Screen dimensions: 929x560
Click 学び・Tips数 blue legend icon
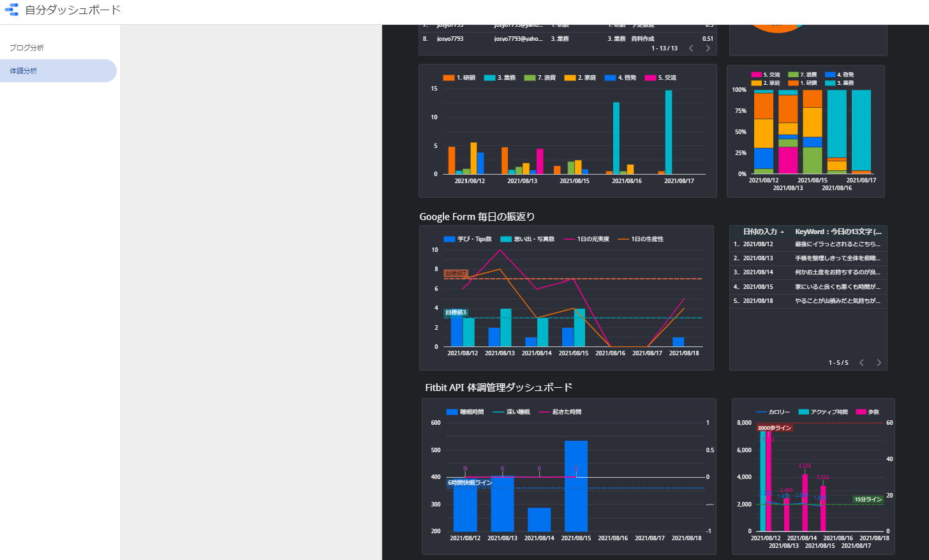click(x=449, y=239)
